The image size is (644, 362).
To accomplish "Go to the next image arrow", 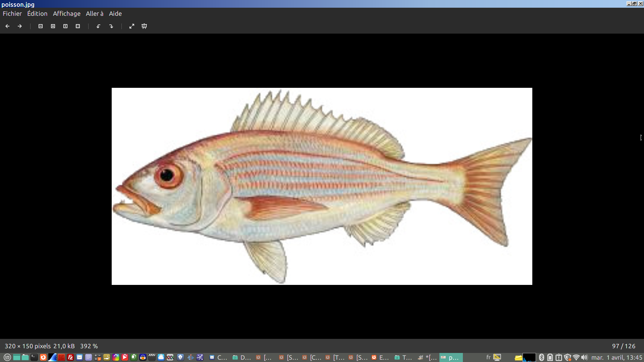I will (x=20, y=26).
